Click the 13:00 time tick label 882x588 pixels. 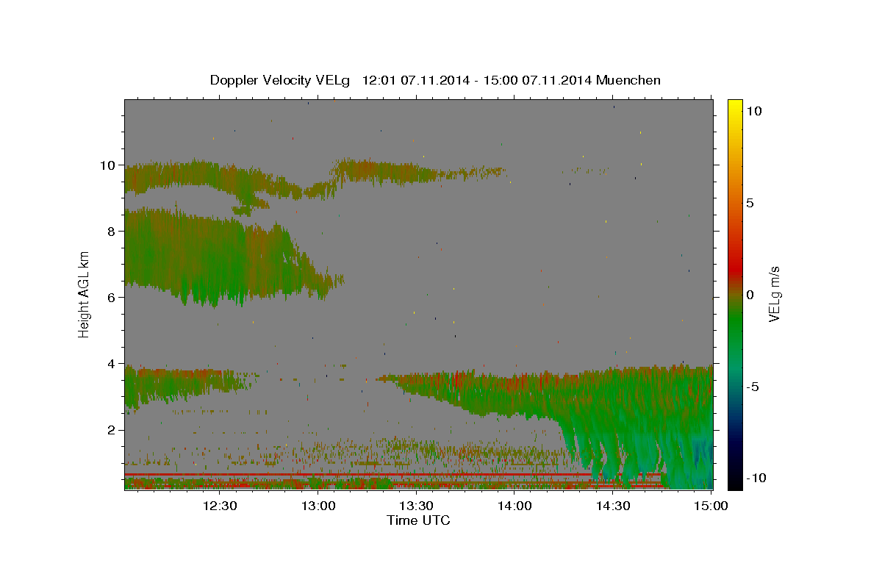tap(318, 506)
